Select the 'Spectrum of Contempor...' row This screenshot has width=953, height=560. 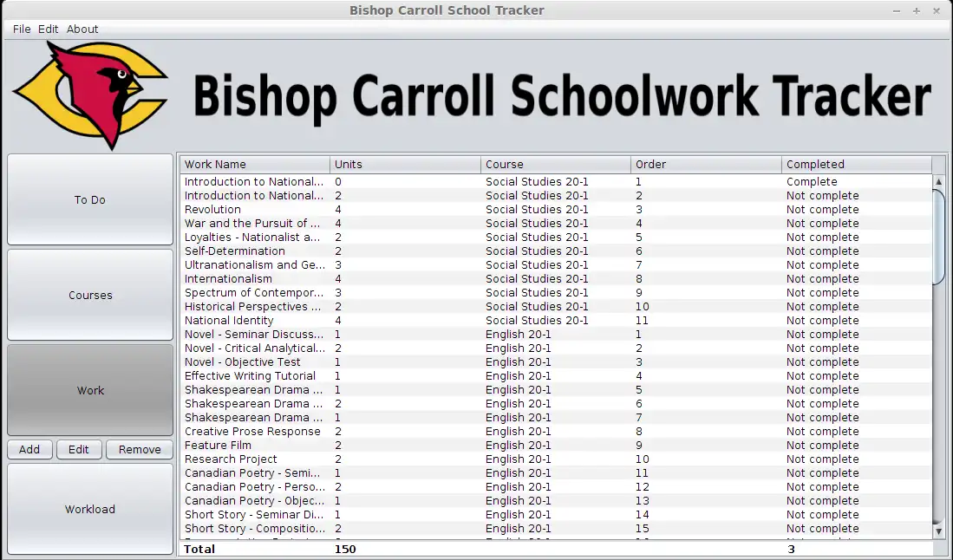556,293
